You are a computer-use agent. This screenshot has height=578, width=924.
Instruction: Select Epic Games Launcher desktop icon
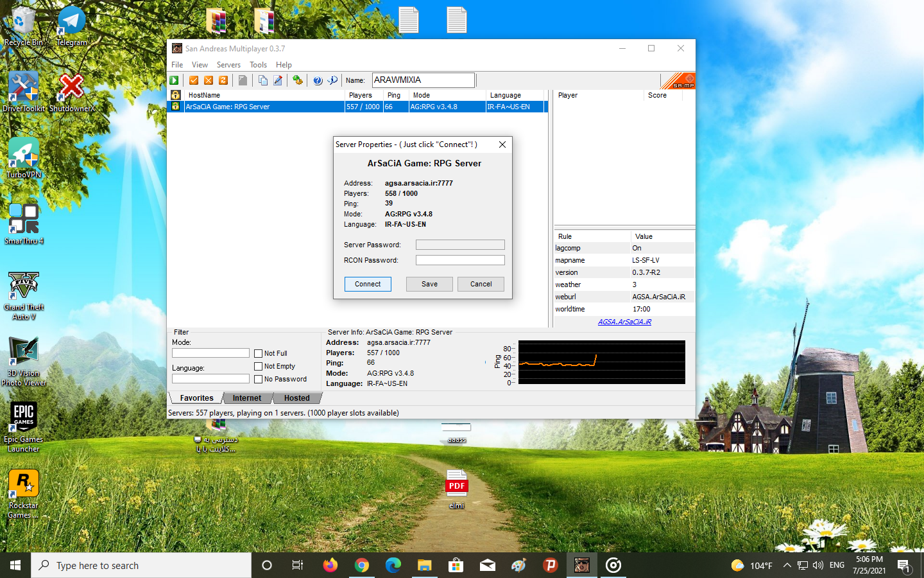coord(24,428)
